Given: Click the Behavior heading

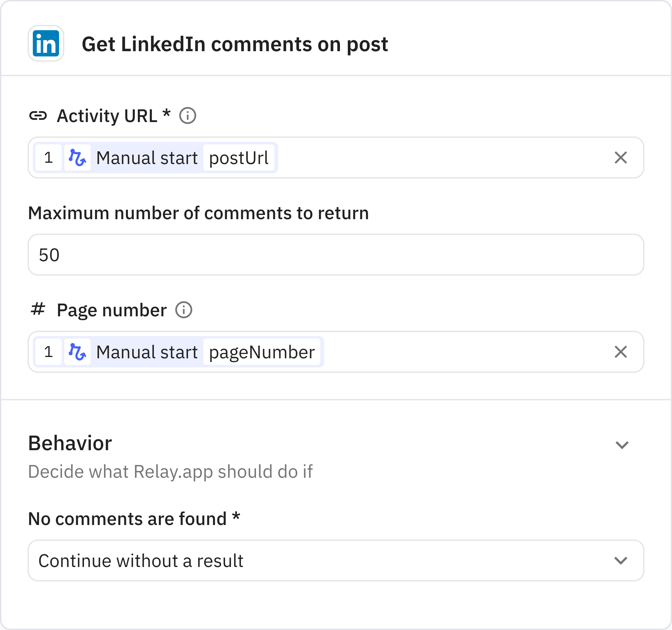Looking at the screenshot, I should coord(70,443).
